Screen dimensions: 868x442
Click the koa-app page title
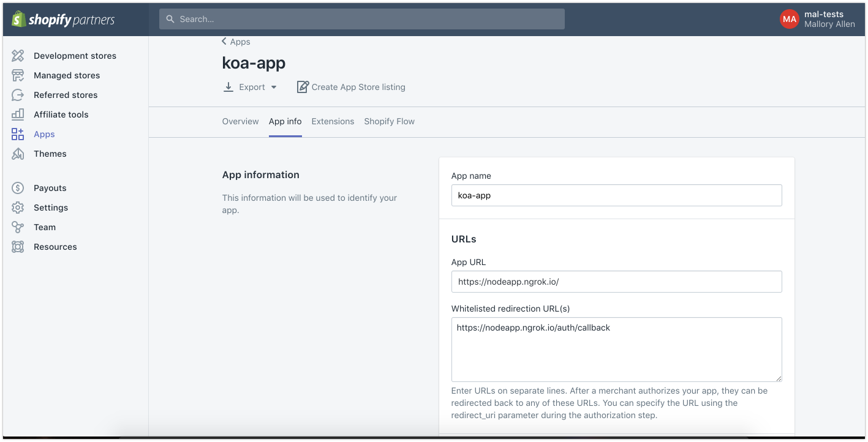tap(254, 63)
